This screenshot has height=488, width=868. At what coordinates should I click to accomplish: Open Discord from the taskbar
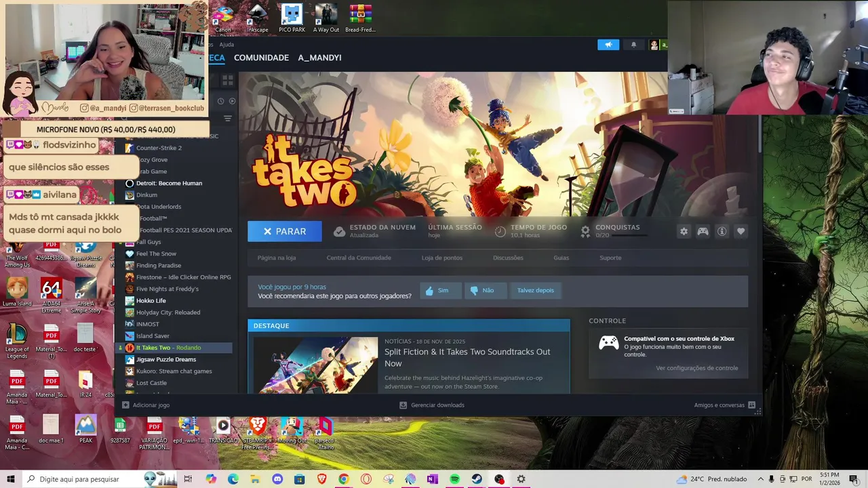pyautogui.click(x=277, y=479)
